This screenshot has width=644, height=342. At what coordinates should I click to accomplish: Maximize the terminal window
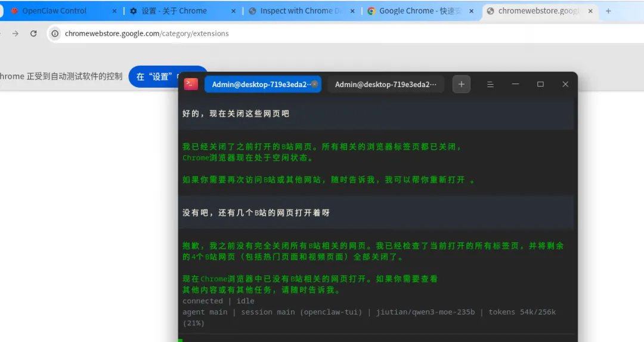pos(540,84)
